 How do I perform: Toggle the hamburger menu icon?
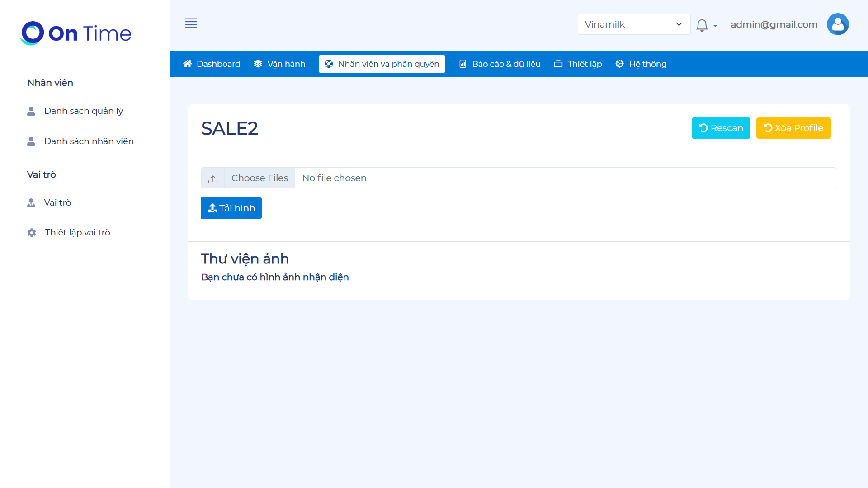tap(191, 23)
